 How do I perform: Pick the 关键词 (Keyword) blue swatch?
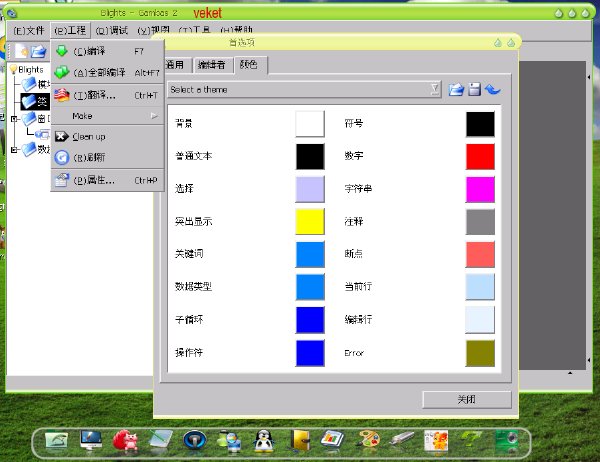[310, 254]
